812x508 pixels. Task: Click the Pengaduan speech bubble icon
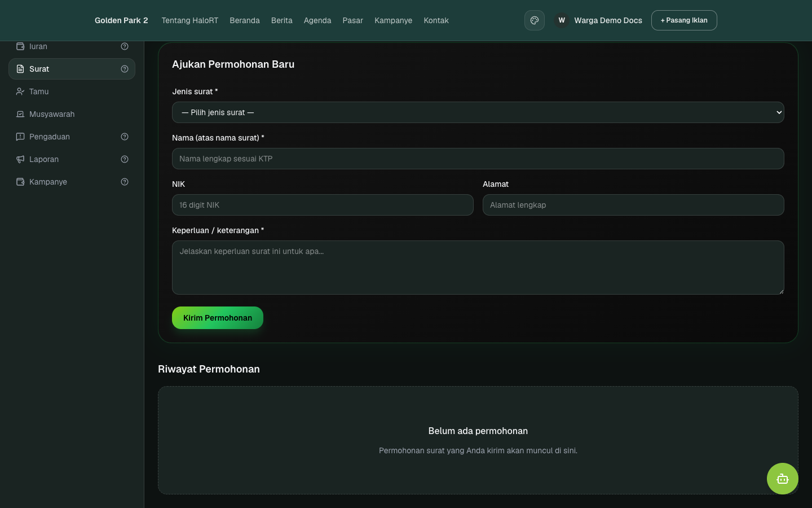point(20,137)
